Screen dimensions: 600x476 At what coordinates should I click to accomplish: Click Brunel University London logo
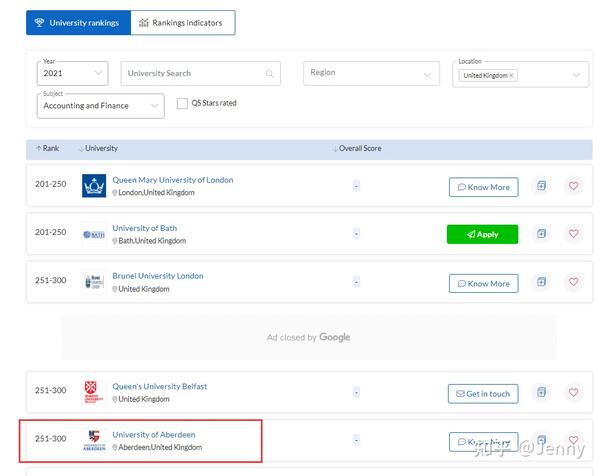(x=94, y=282)
